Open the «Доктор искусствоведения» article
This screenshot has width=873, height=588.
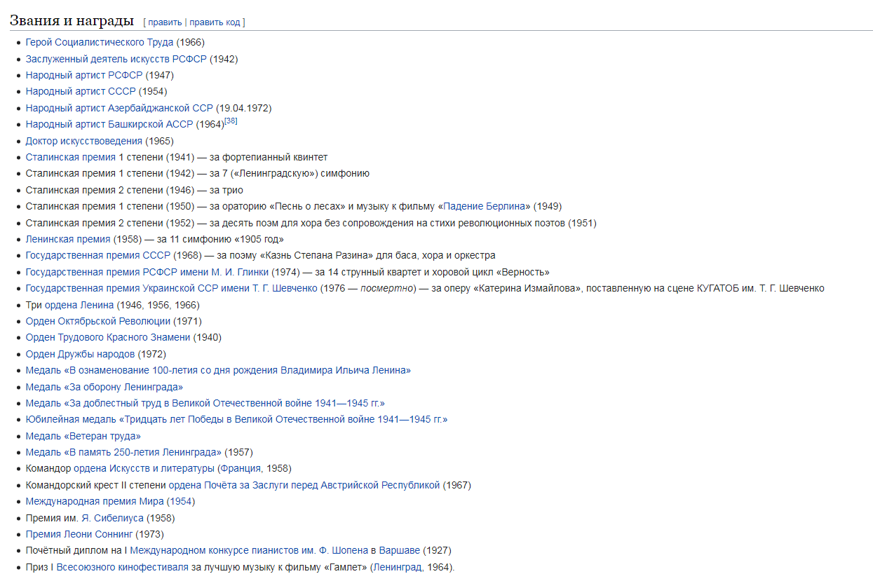(83, 141)
